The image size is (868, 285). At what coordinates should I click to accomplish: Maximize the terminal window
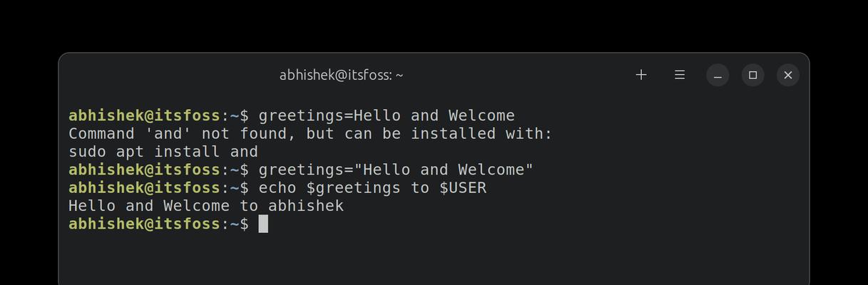pyautogui.click(x=752, y=75)
